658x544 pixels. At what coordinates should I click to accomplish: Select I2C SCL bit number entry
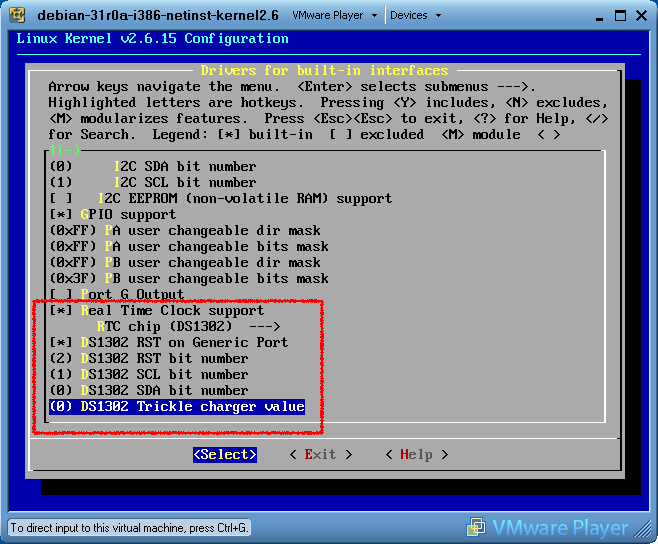(x=153, y=183)
